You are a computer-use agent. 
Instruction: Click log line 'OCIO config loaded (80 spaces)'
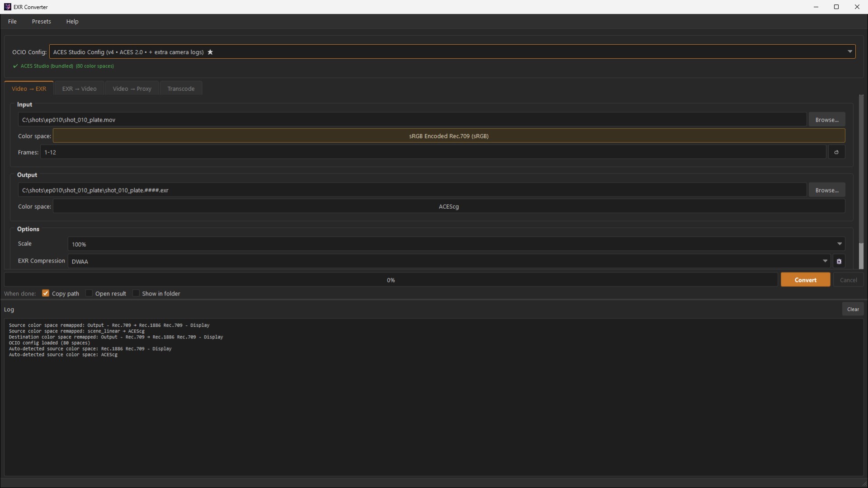tap(49, 343)
